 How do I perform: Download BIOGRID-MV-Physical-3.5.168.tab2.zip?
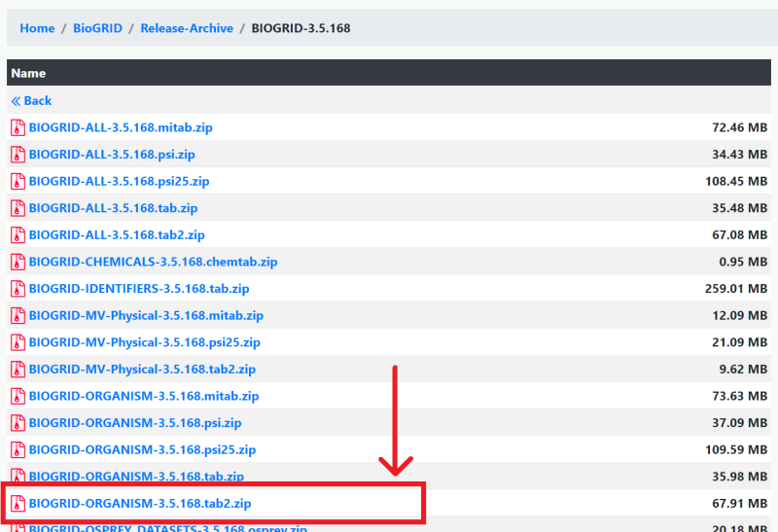tap(142, 370)
